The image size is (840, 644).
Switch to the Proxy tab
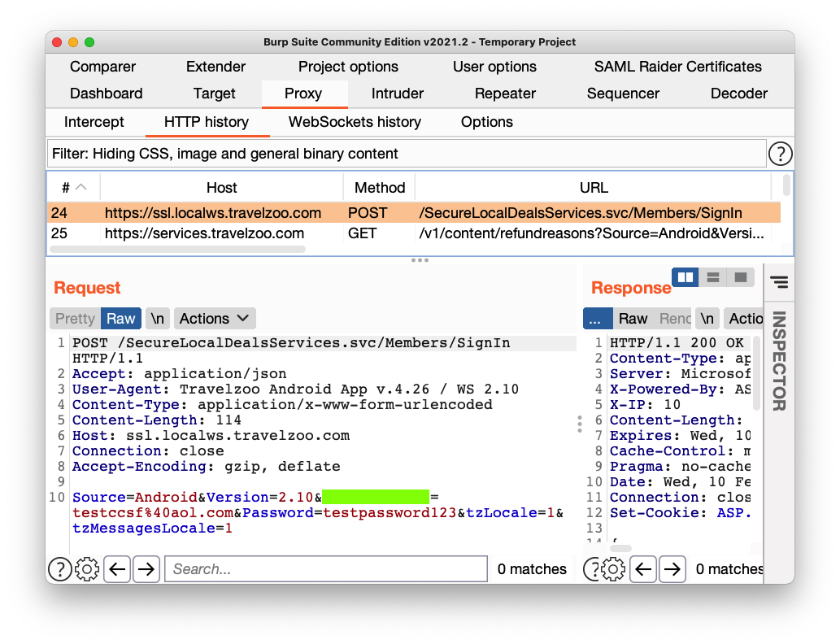[303, 94]
